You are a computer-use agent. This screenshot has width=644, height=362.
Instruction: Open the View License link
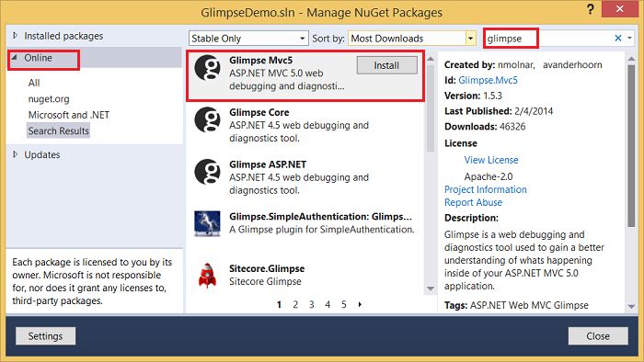coord(490,160)
